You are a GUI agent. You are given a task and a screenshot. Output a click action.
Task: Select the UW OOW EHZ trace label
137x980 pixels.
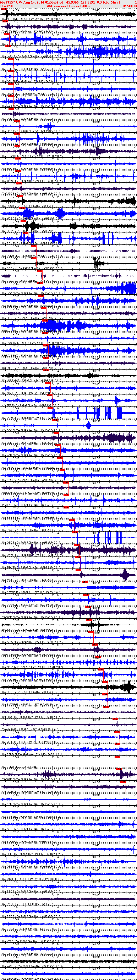31,418
